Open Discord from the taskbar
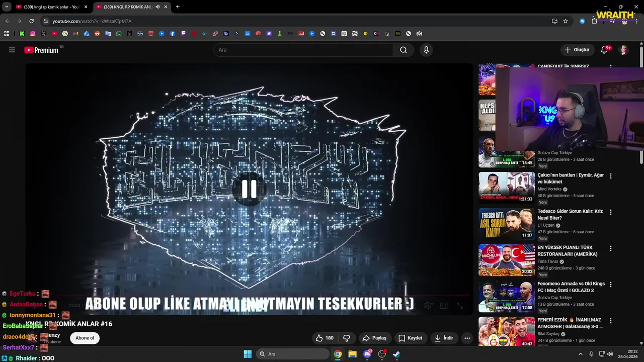Viewport: 644px width, 362px height. [x=367, y=354]
